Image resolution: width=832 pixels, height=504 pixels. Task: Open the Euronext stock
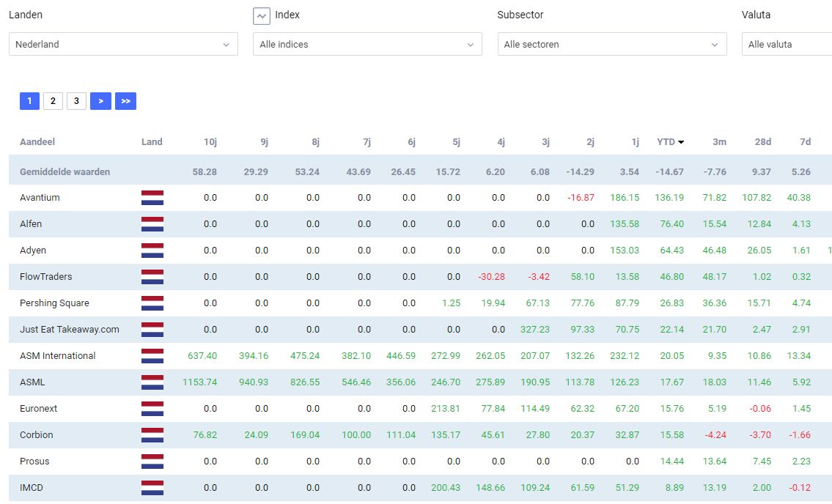tap(38, 409)
